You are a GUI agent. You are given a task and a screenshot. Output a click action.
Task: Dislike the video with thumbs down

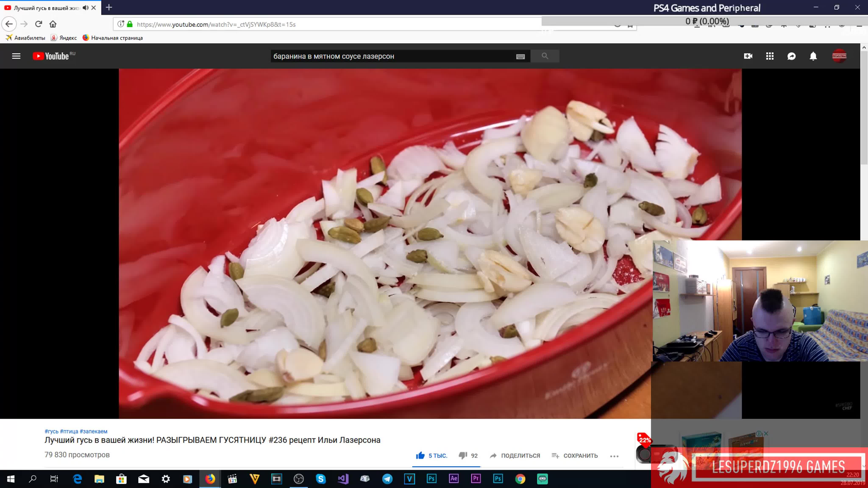[463, 455]
